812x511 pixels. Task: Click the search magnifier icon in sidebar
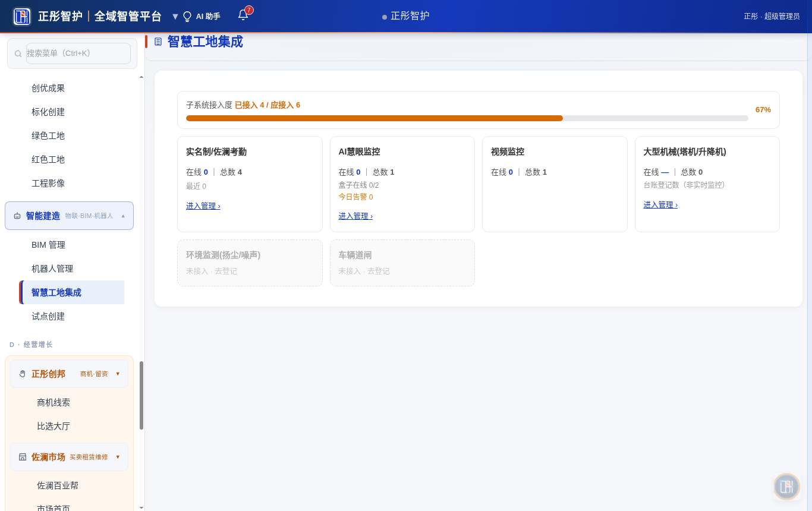coord(18,53)
